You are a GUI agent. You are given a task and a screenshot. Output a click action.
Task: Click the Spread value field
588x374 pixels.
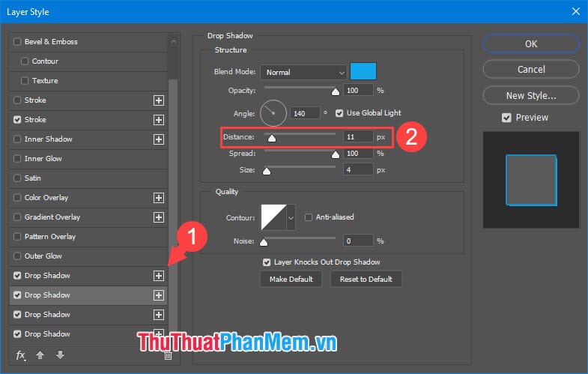coord(358,154)
